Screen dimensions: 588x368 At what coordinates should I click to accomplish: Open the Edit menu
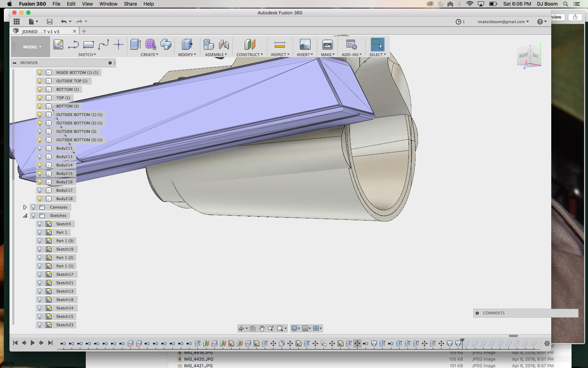(71, 4)
